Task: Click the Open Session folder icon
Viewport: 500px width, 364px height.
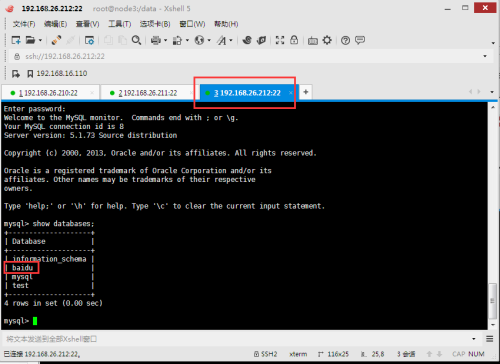Action: pyautogui.click(x=30, y=40)
